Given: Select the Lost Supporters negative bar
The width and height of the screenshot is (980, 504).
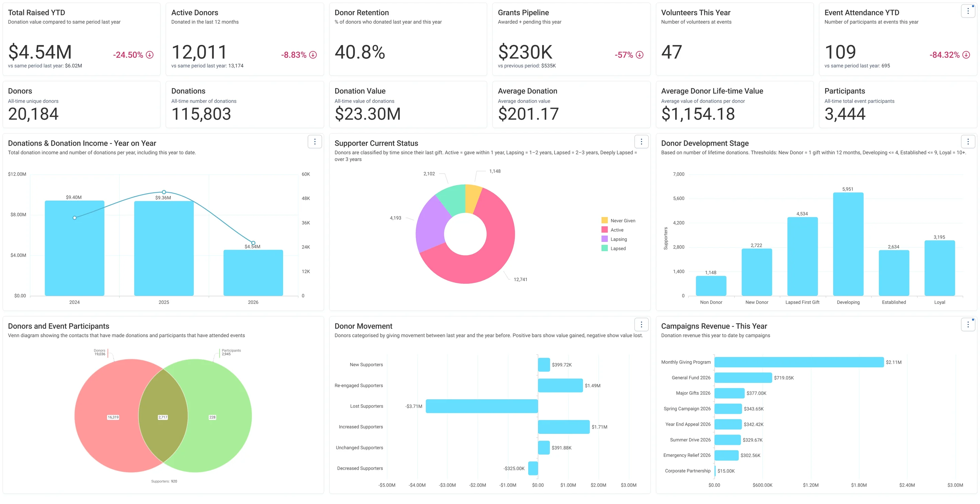Looking at the screenshot, I should click(481, 406).
